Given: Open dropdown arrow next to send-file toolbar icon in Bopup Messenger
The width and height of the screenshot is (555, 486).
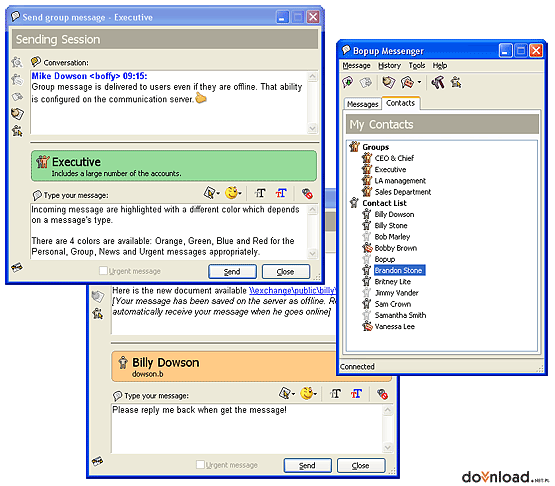Looking at the screenshot, I should coord(419,82).
